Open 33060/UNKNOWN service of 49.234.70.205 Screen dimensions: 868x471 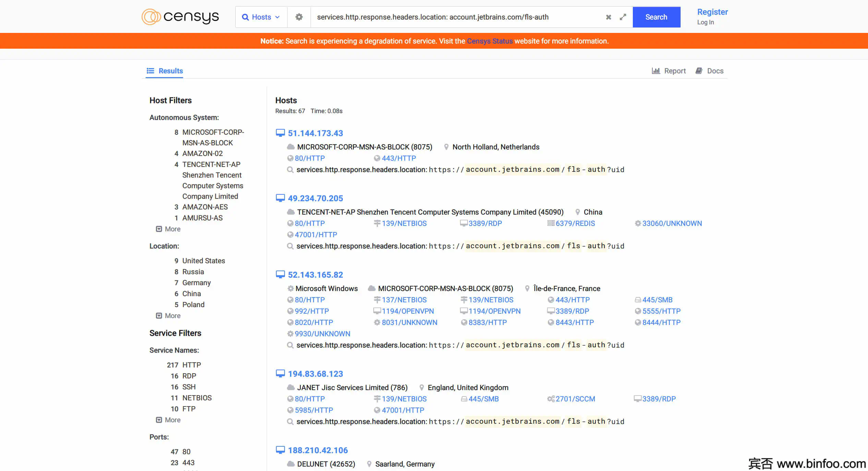pos(672,224)
